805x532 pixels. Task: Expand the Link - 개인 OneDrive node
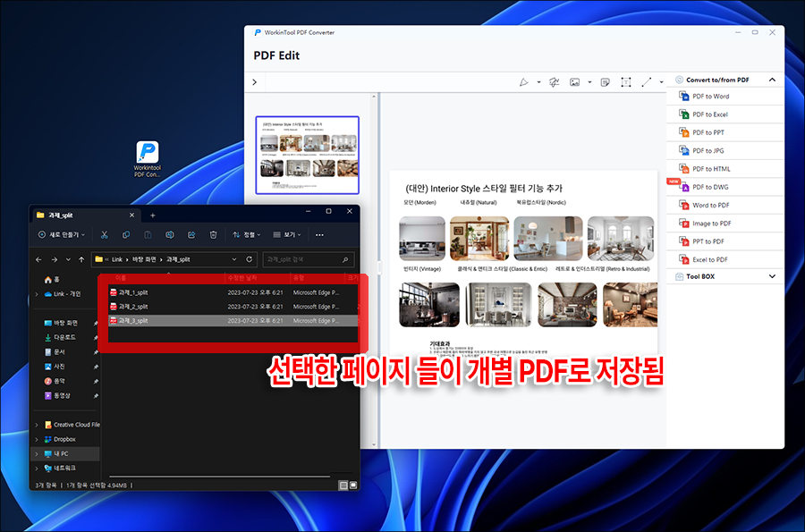pyautogui.click(x=37, y=294)
